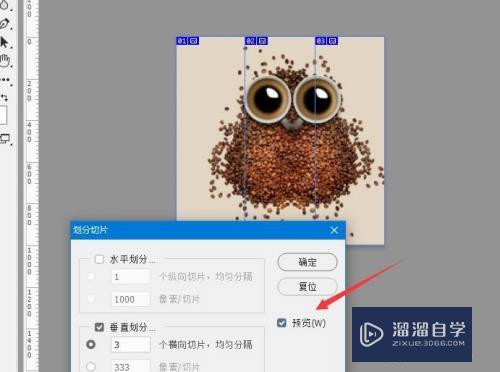Click the image-type badge of slice 02
Screen dimensions: 500x372
(x=263, y=41)
